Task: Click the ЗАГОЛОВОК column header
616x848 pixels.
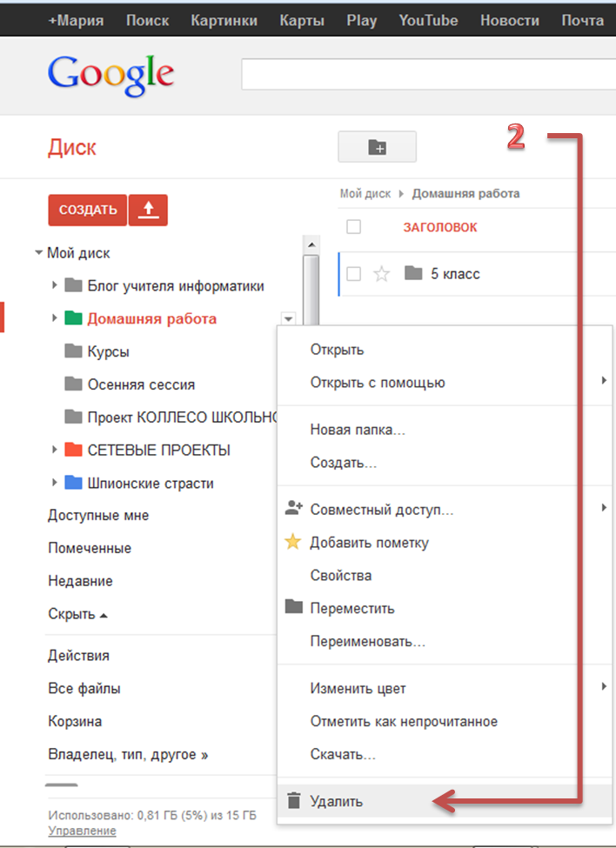Action: [440, 227]
